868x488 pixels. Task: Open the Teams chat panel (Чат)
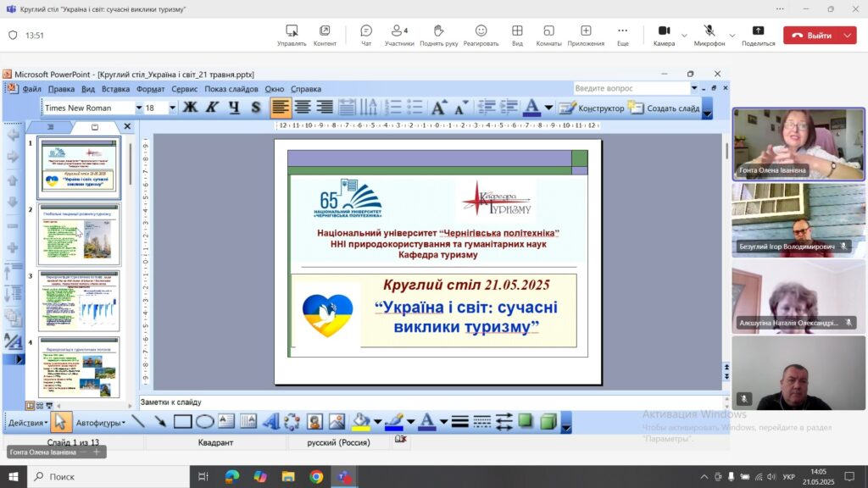pos(366,35)
